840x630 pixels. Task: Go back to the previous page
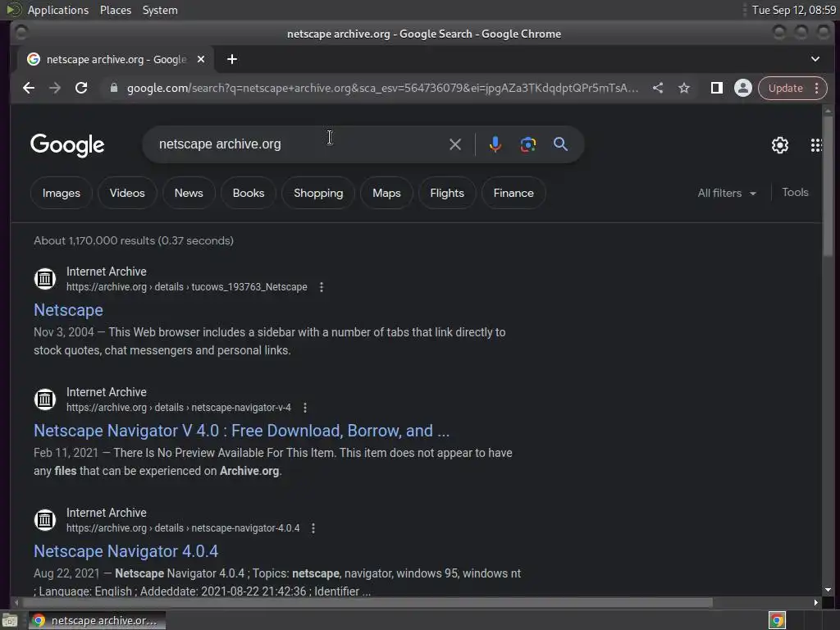pyautogui.click(x=29, y=88)
